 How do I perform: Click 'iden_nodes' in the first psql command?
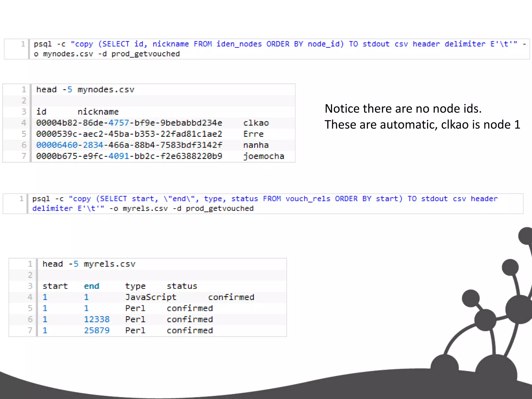pos(239,44)
